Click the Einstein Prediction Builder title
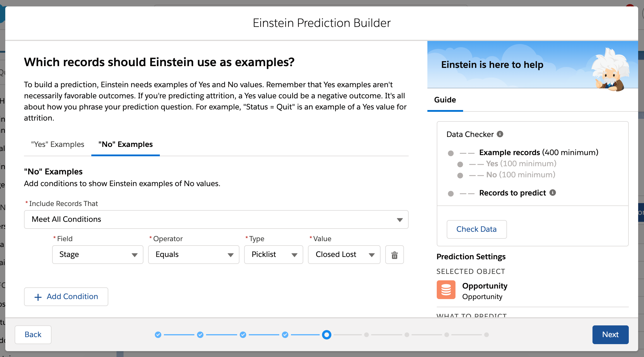The width and height of the screenshot is (644, 357). 322,23
